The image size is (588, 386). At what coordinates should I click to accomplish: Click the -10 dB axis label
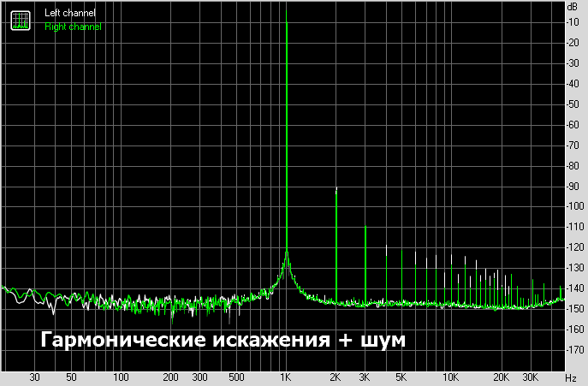point(573,22)
